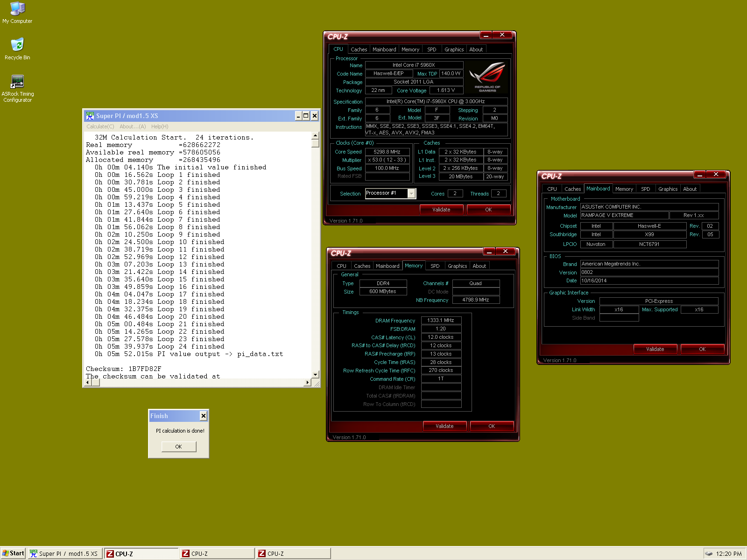Click the scroll right arrow in Super PI log

click(307, 383)
